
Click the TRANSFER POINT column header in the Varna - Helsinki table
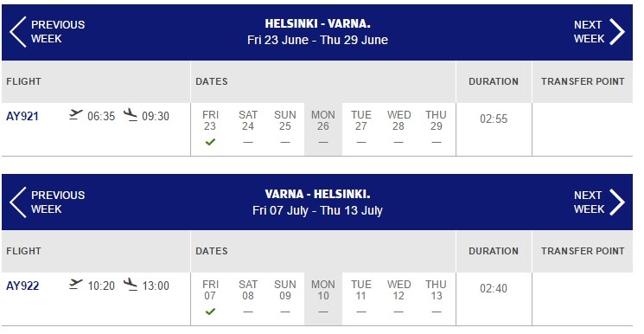583,251
